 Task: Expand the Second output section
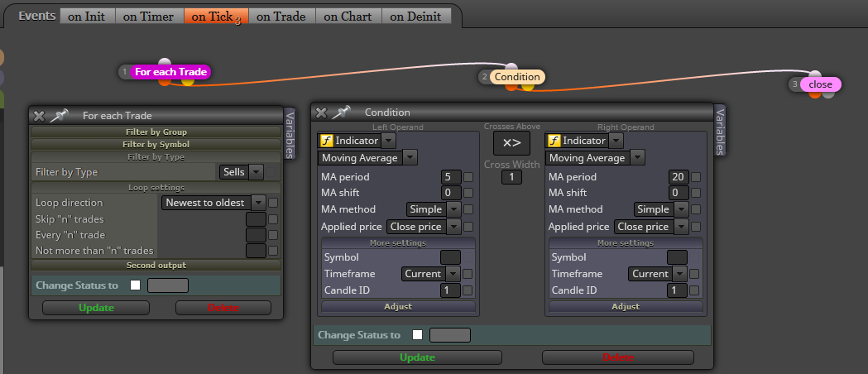click(156, 266)
